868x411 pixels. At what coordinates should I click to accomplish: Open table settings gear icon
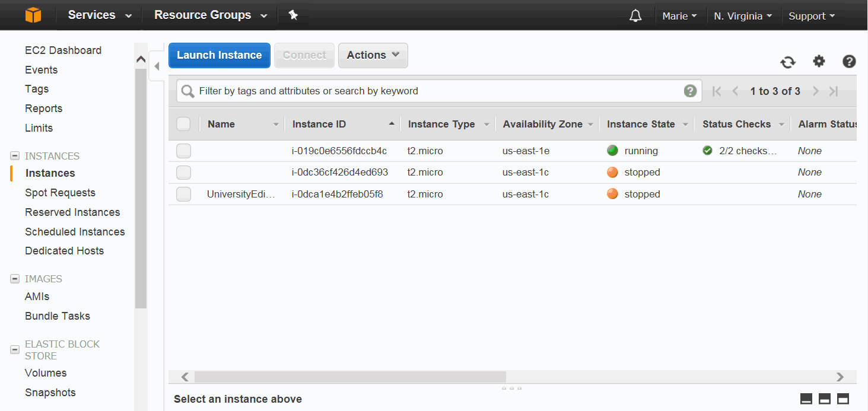click(819, 61)
